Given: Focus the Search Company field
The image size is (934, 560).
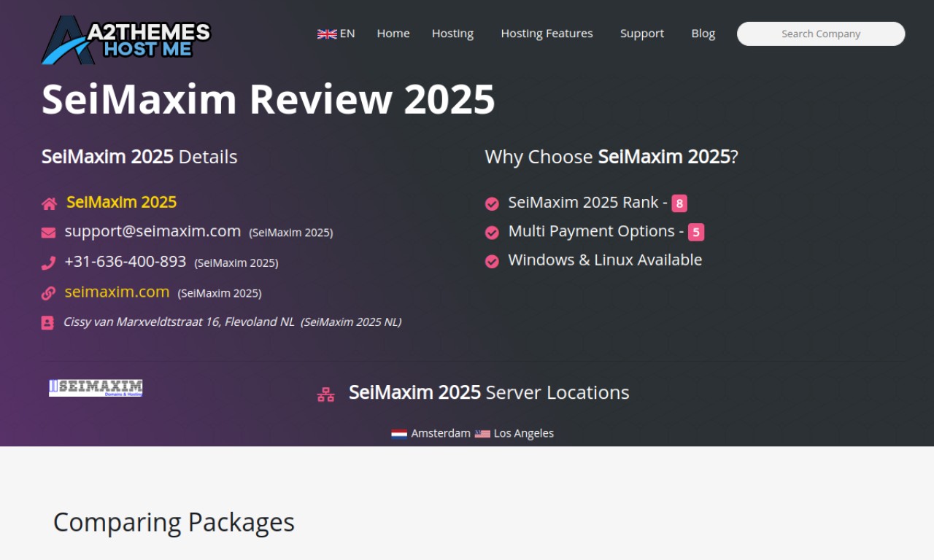Looking at the screenshot, I should click(821, 34).
